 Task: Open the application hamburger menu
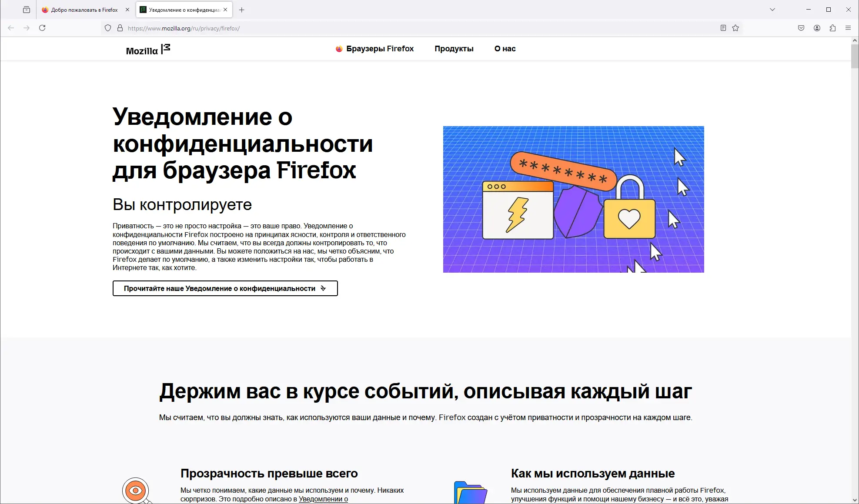click(x=848, y=28)
